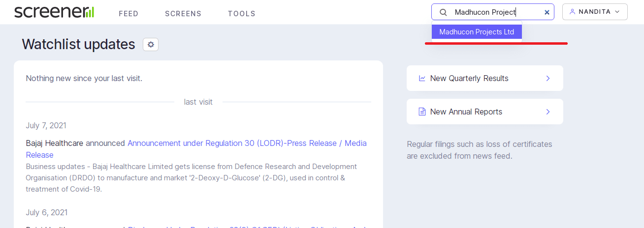Open the New Annual Reports card
644x228 pixels.
point(485,112)
